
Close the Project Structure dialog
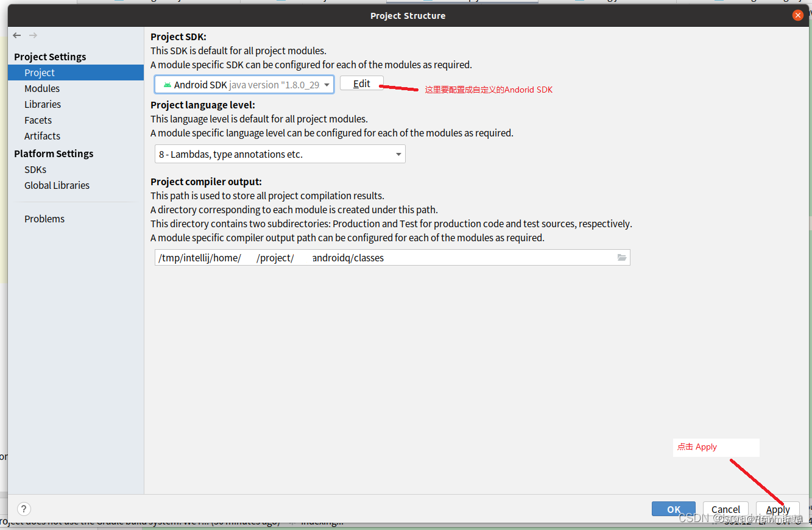point(798,15)
